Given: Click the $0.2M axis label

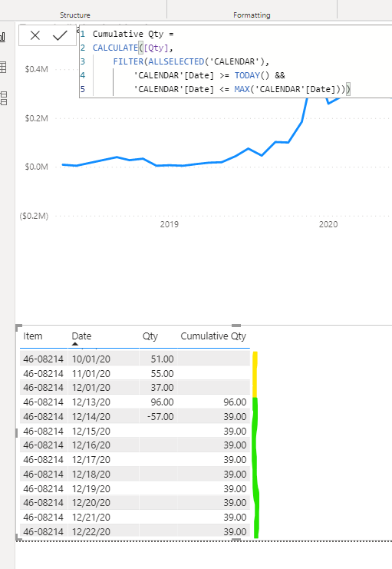Looking at the screenshot, I should [x=36, y=118].
